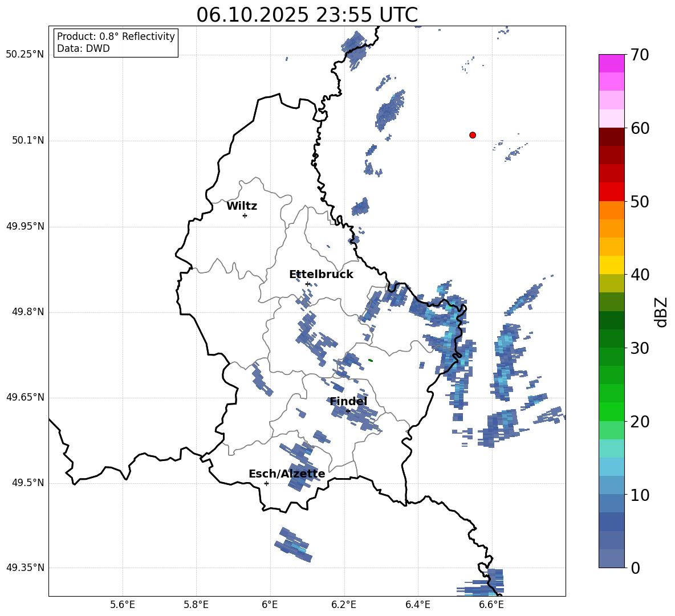Click the 49.65°N latitude label
Screen dimensions: 675x616
pos(25,397)
